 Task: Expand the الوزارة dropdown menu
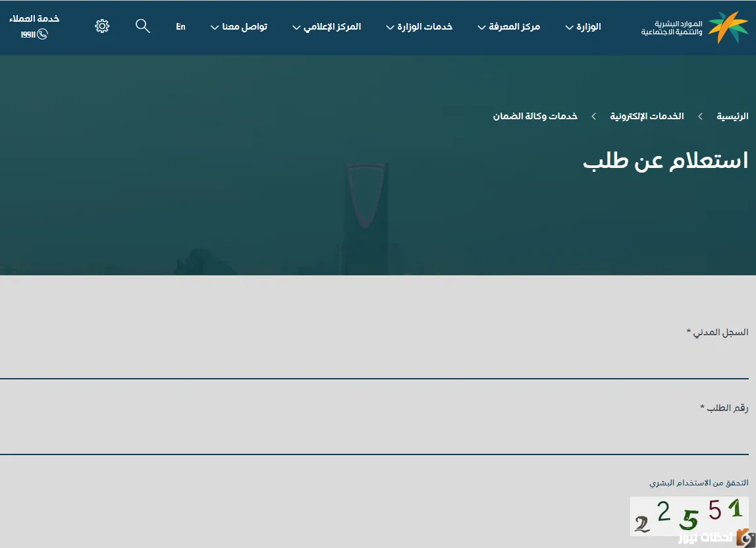point(583,27)
